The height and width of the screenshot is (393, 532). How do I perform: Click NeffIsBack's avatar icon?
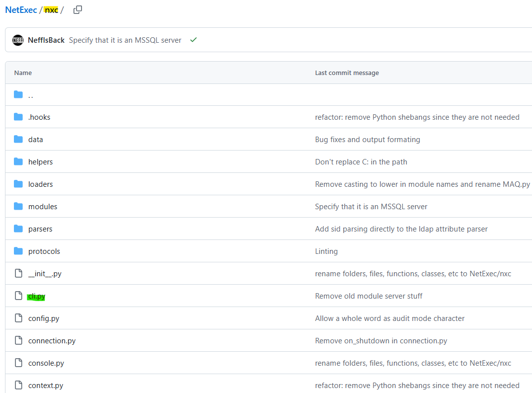[x=18, y=40]
